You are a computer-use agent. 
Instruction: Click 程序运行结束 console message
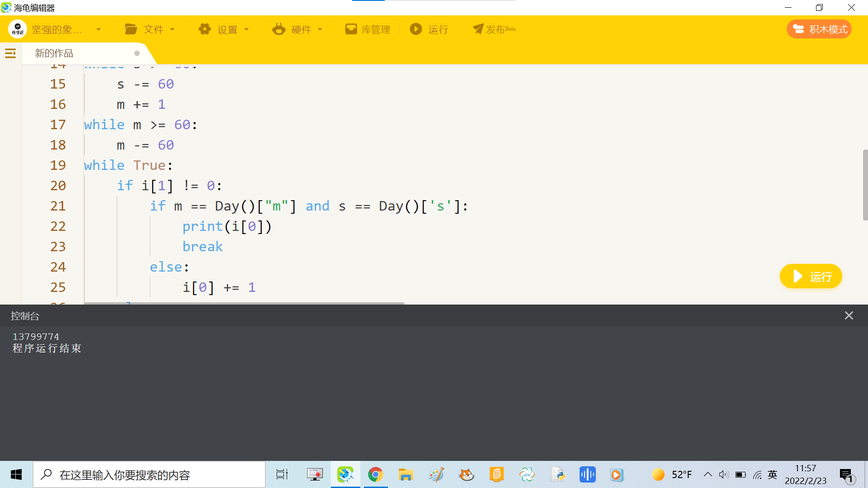(47, 348)
